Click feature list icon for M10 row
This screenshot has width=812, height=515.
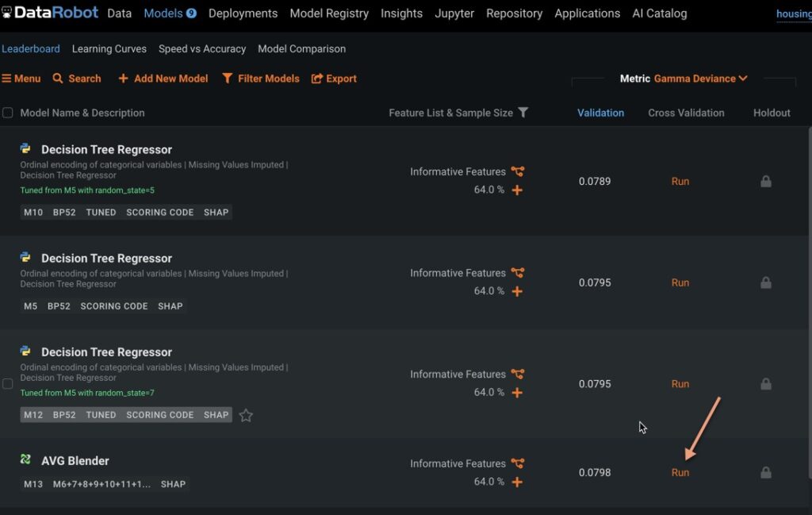(x=517, y=171)
